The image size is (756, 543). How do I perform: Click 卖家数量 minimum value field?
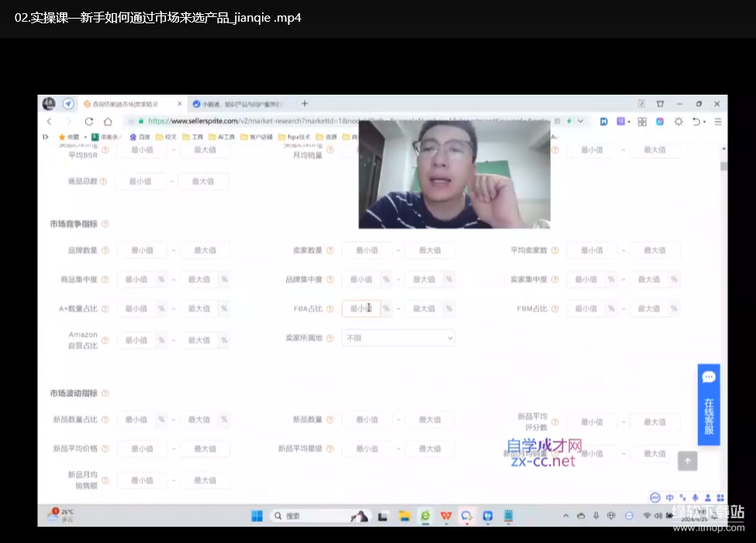[367, 251]
